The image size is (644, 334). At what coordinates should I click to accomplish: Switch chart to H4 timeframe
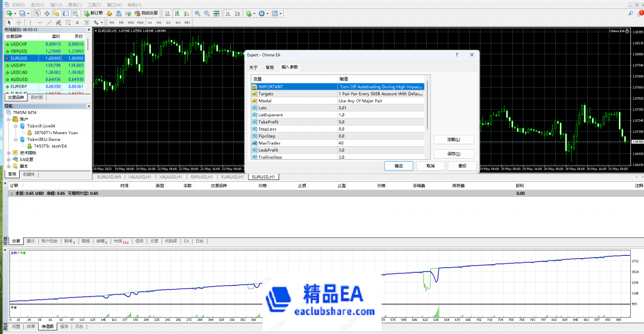[159, 23]
